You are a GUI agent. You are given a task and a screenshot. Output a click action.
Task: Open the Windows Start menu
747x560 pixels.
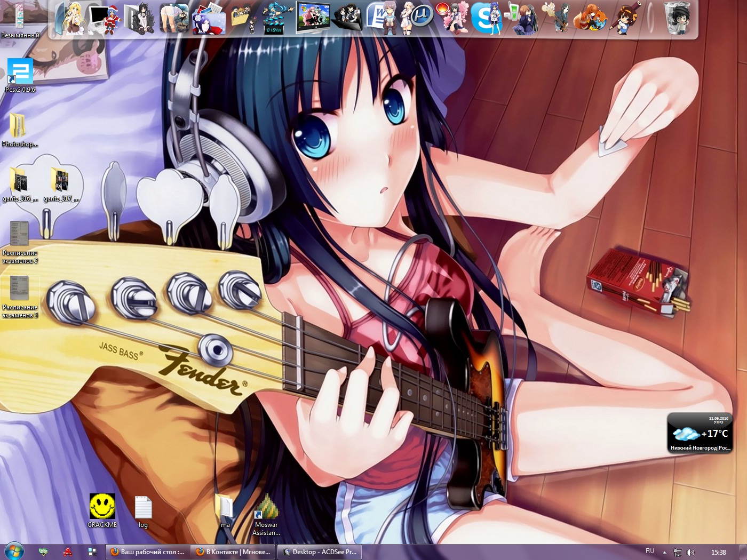(x=14, y=551)
